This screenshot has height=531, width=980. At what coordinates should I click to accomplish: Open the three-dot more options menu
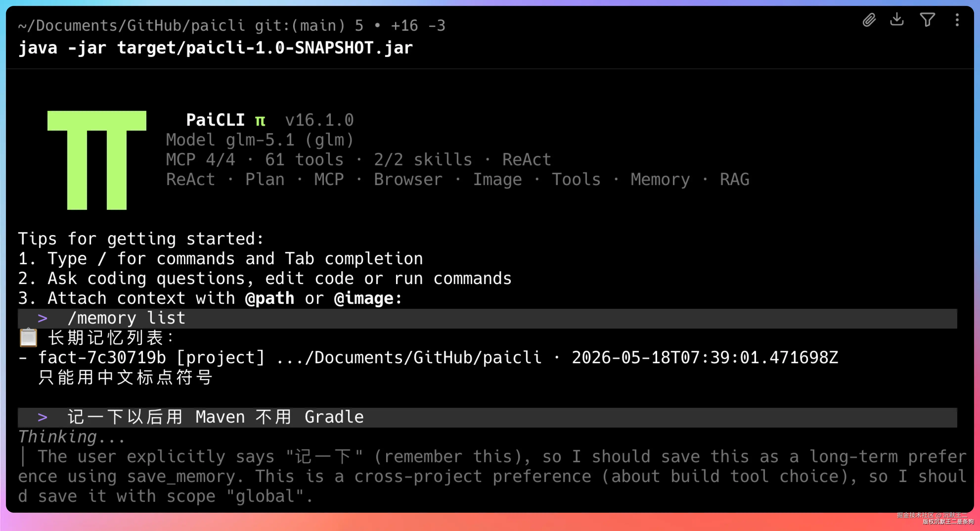click(x=957, y=19)
